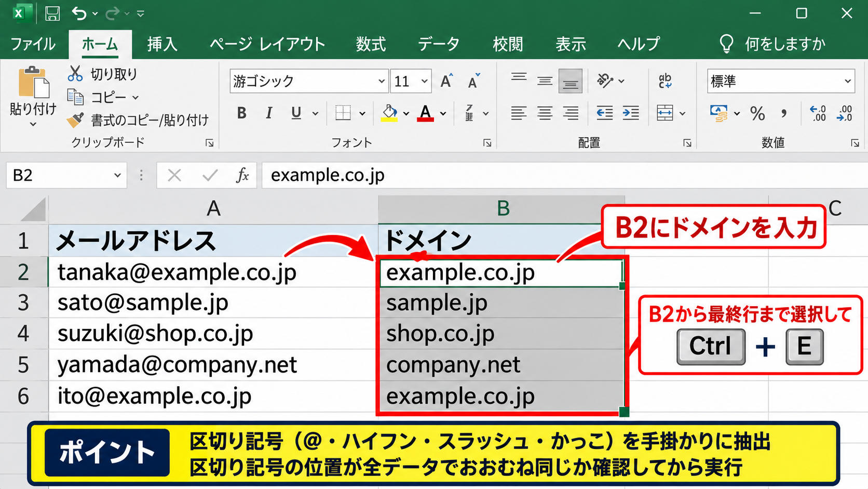
Task: Open the number format 標準 dropdown
Action: (848, 81)
